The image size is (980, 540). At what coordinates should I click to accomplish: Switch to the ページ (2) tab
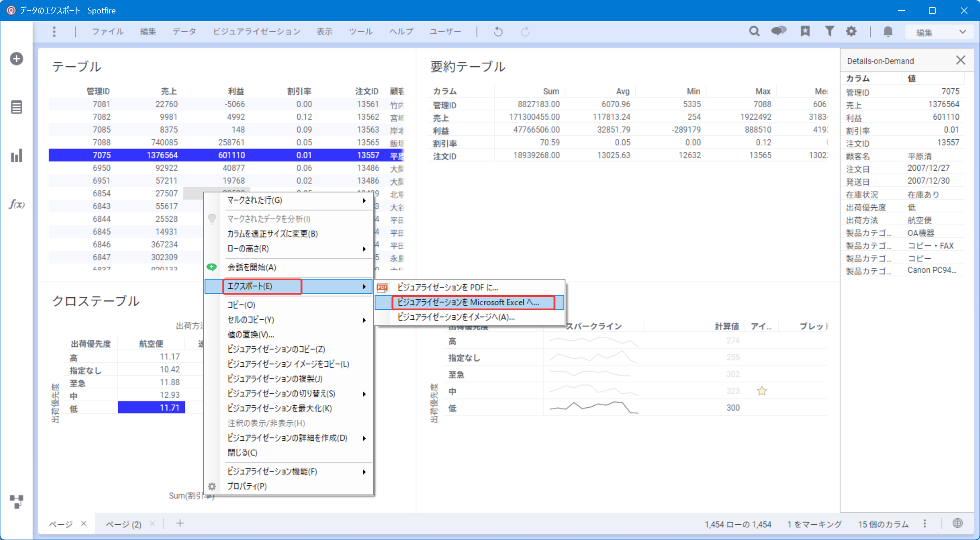point(124,524)
